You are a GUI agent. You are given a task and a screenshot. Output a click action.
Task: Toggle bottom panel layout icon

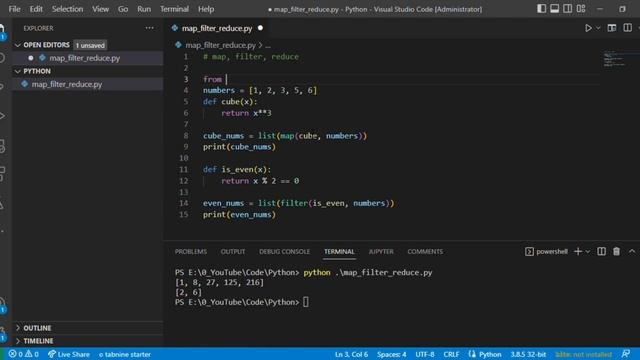[x=554, y=9]
